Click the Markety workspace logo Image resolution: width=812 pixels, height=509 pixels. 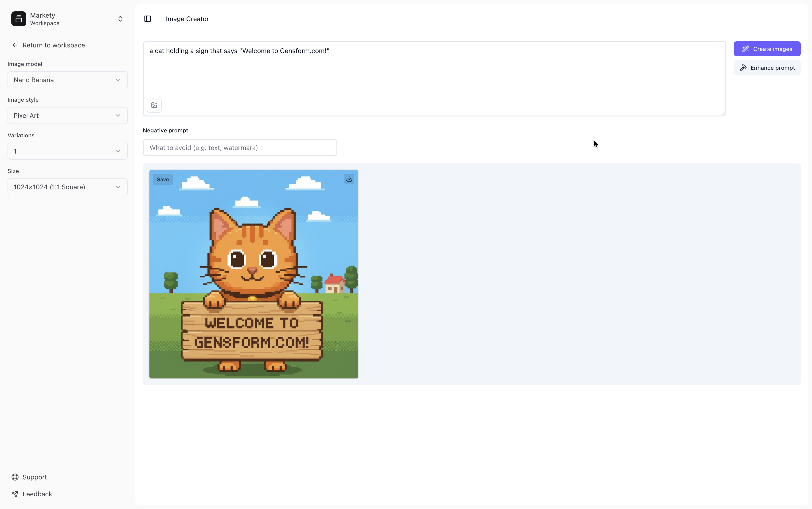click(19, 19)
